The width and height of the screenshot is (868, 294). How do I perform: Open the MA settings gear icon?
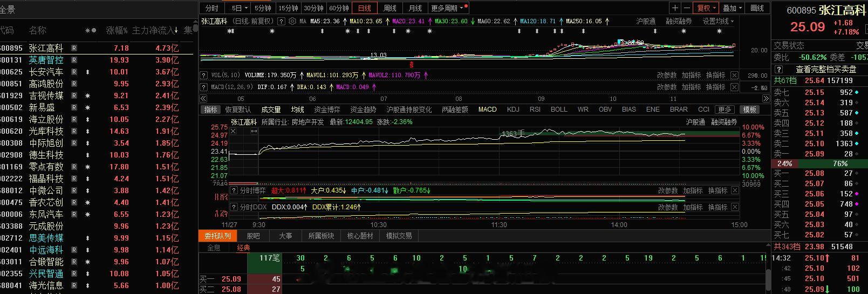[x=292, y=22]
